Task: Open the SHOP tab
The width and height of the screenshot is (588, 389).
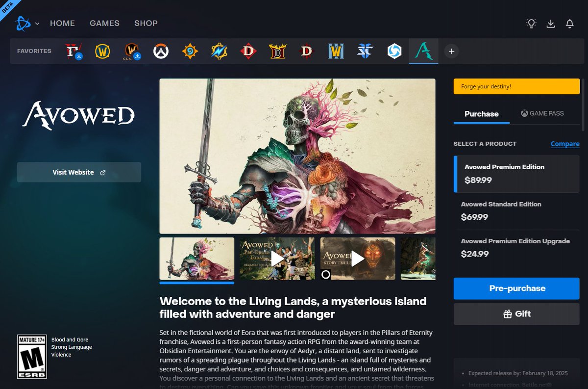Action: point(146,23)
